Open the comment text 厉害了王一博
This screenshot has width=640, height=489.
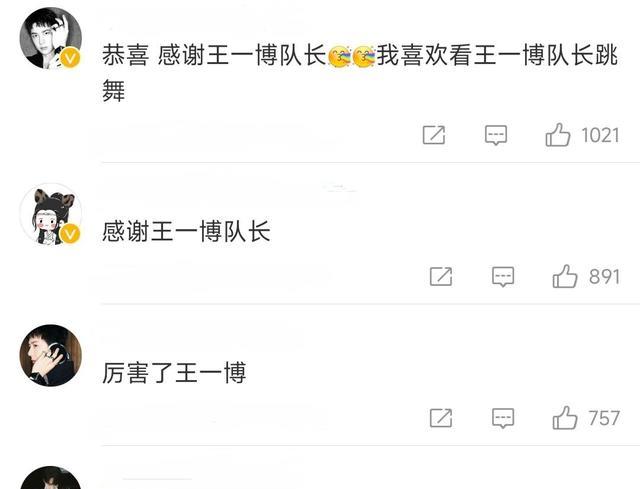pos(174,373)
